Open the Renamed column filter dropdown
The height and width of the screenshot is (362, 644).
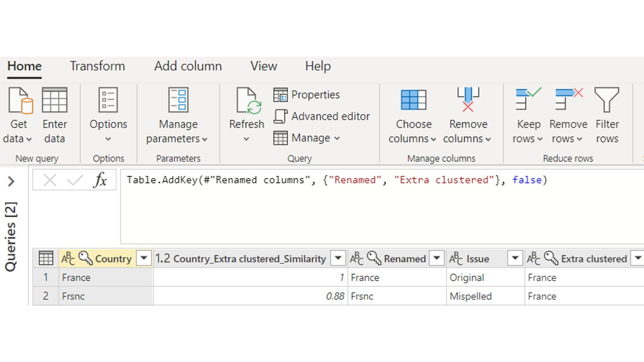tap(437, 258)
